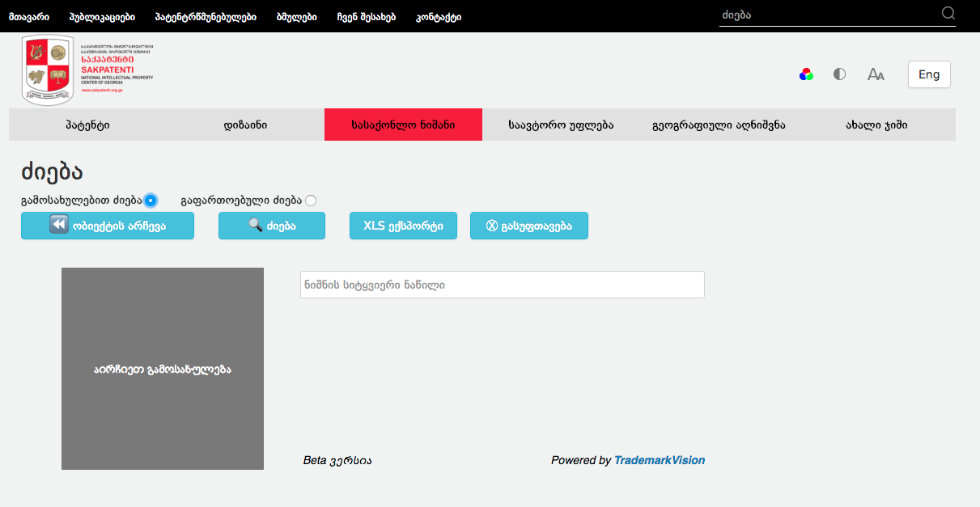Open the კონტაქტი menu item
The image size is (980, 507).
click(439, 16)
